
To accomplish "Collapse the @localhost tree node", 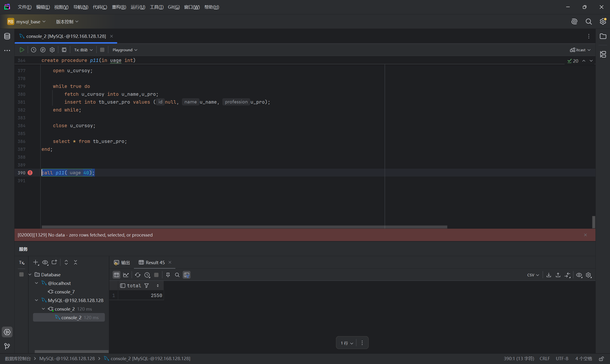I will 36,283.
